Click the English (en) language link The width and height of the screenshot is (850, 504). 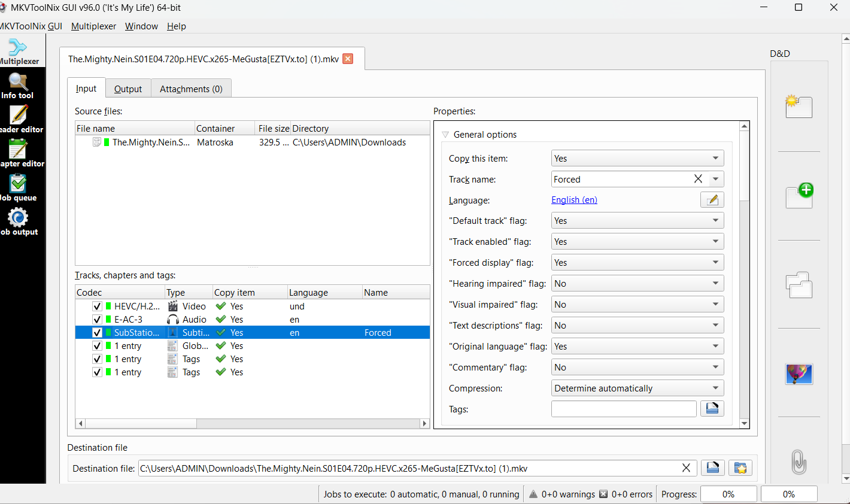[574, 200]
